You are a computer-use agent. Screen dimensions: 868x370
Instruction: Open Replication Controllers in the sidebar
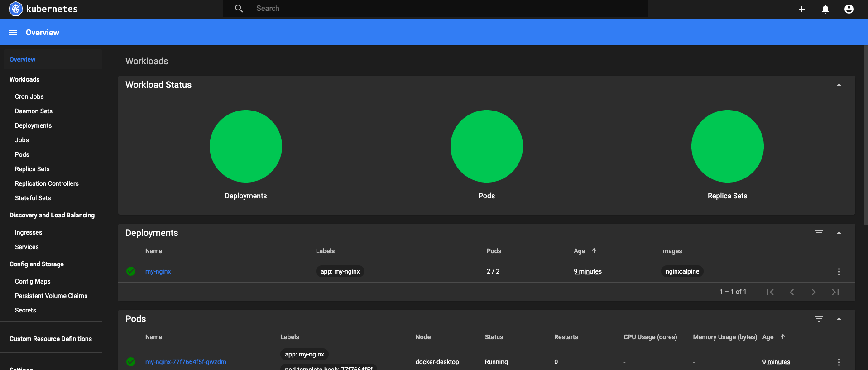[47, 183]
